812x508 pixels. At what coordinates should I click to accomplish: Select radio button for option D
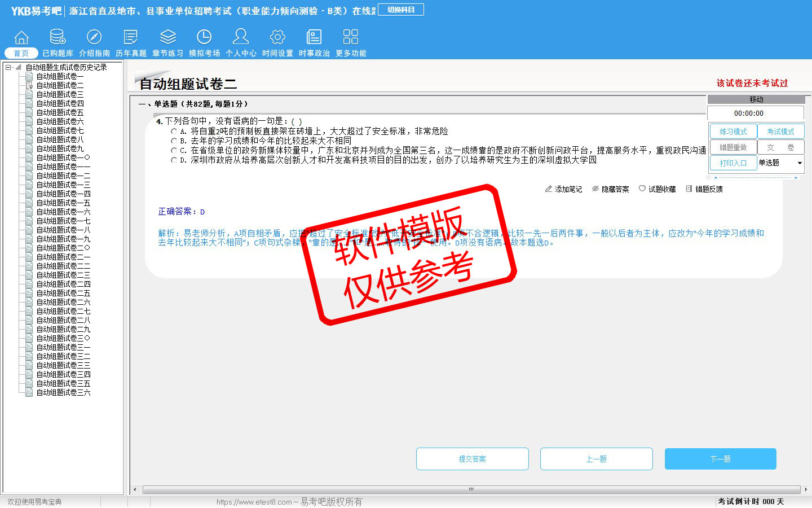(174, 160)
